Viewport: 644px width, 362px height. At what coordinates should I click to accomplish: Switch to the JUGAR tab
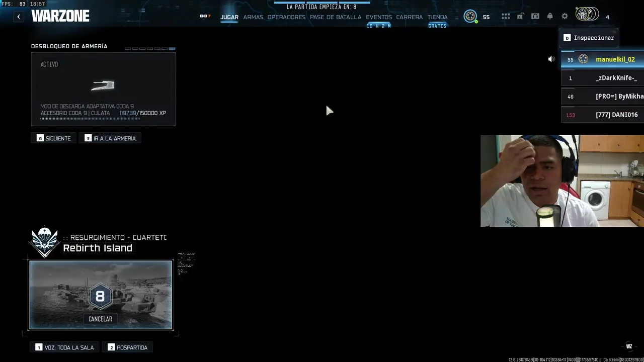pyautogui.click(x=229, y=17)
